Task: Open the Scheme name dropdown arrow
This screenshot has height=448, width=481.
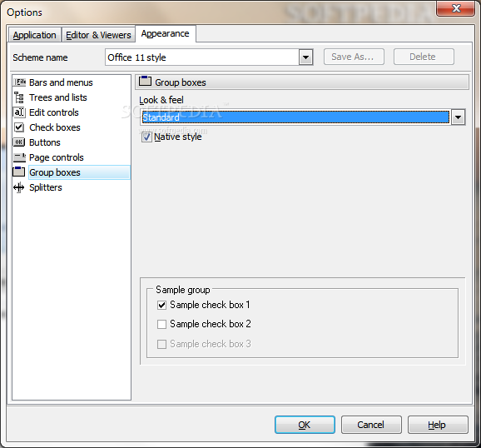Action: pyautogui.click(x=305, y=57)
